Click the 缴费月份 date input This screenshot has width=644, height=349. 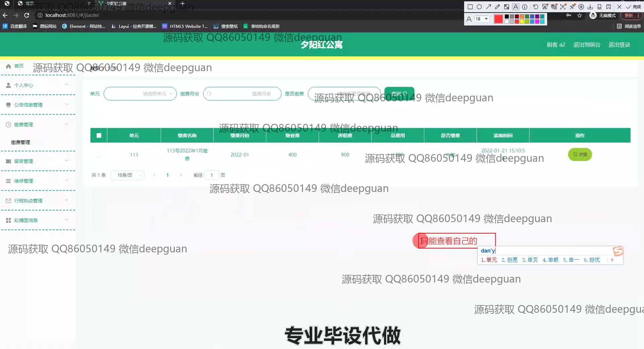(x=242, y=94)
